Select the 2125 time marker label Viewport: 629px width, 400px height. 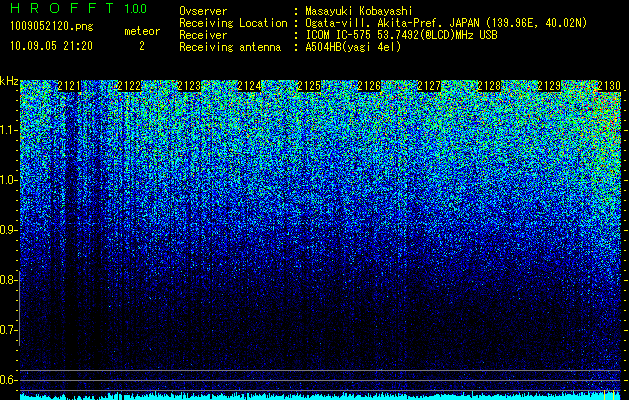click(x=309, y=86)
